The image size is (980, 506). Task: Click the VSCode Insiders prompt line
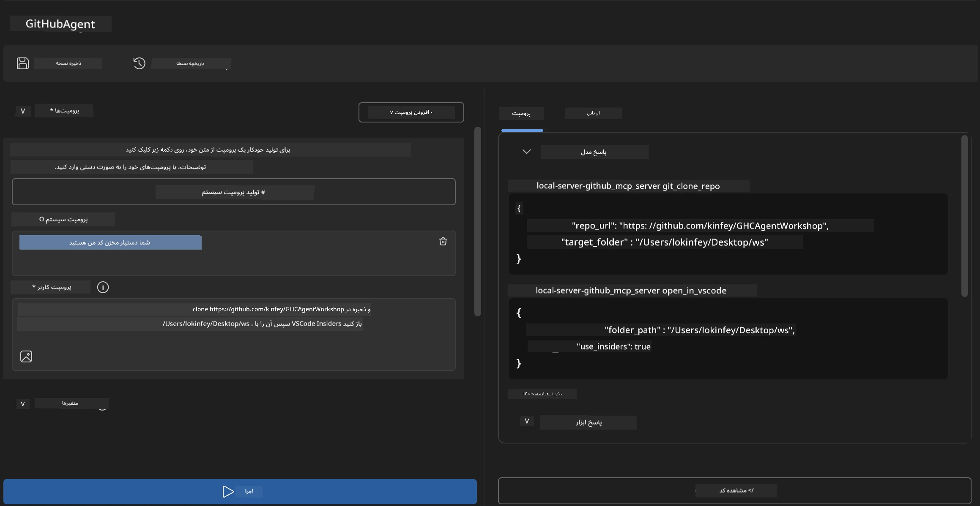click(x=262, y=324)
